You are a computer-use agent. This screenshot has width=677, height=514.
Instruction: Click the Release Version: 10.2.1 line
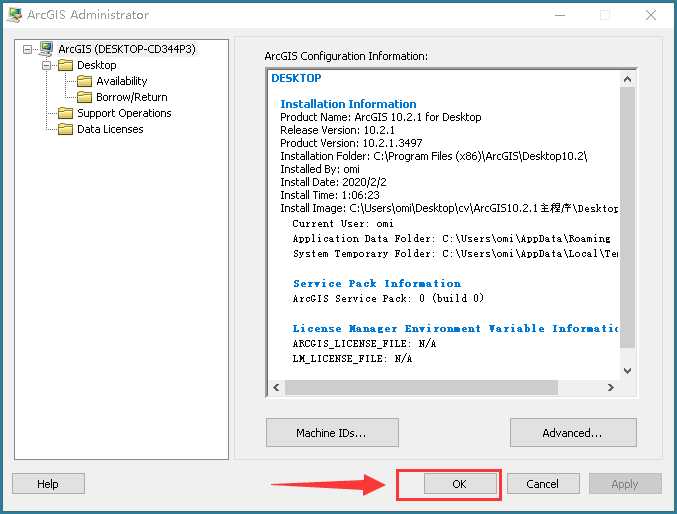click(x=337, y=130)
